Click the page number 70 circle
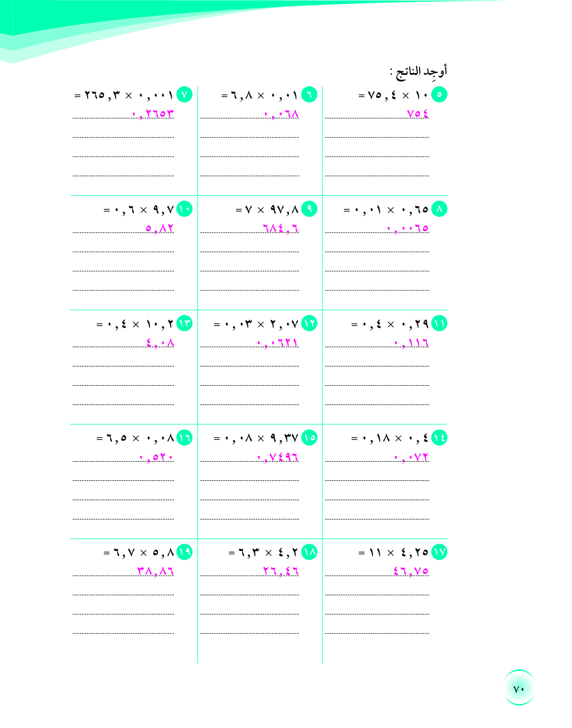This screenshot has width=572, height=728. (519, 688)
